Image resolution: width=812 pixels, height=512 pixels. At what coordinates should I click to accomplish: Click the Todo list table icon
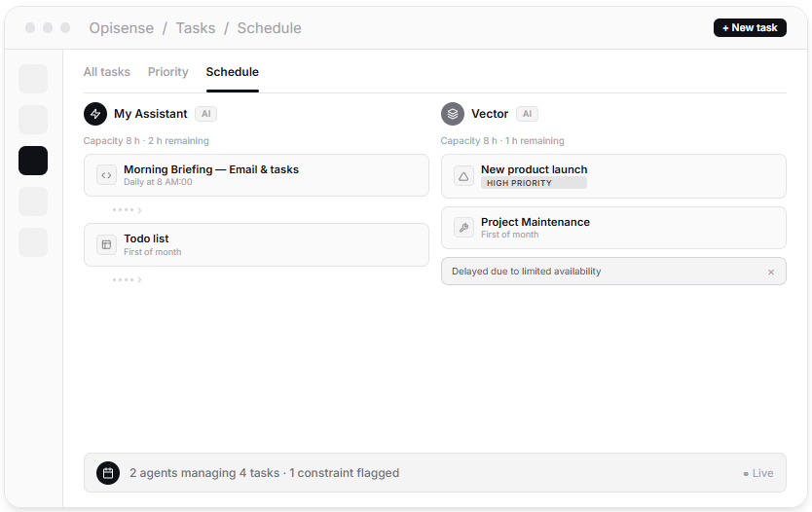tap(106, 245)
